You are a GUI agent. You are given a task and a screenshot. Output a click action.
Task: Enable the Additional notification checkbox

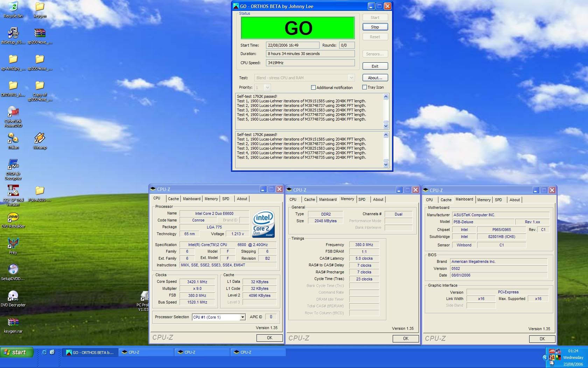[313, 88]
